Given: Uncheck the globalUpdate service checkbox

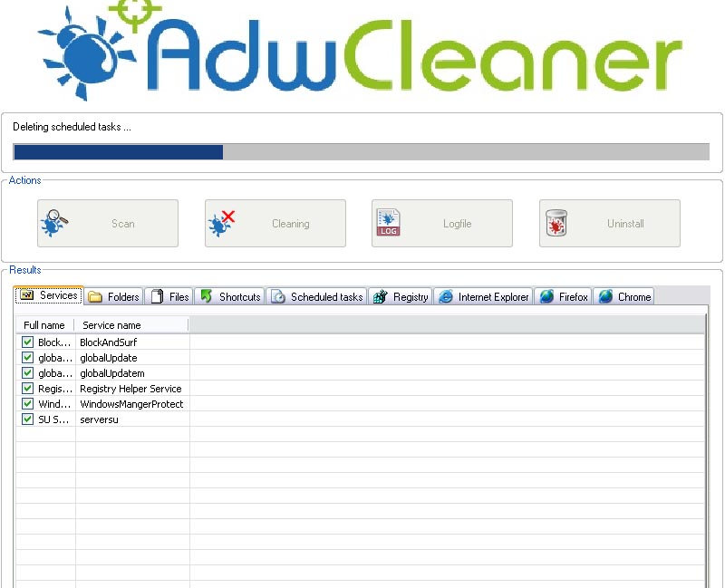Looking at the screenshot, I should tap(27, 357).
